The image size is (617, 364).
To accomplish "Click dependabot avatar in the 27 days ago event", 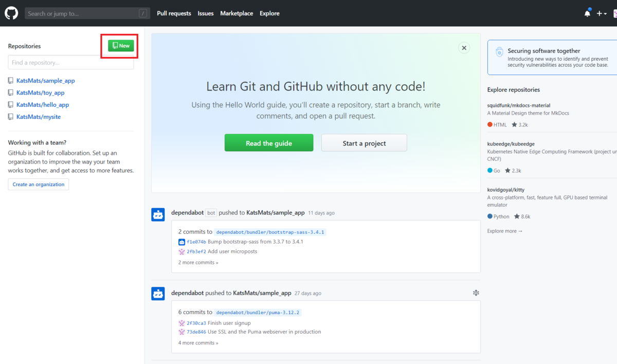I will [x=158, y=294].
